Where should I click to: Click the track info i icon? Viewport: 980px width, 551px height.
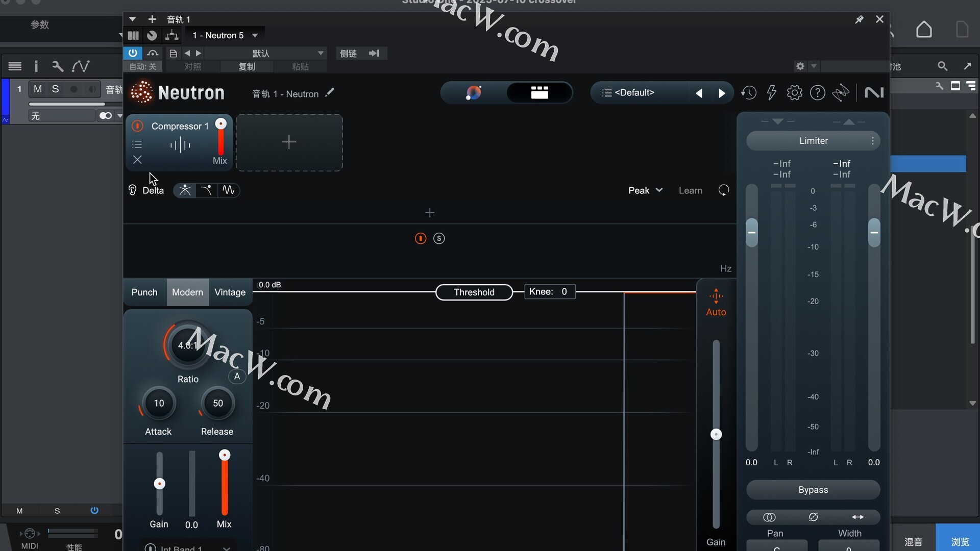(x=36, y=66)
